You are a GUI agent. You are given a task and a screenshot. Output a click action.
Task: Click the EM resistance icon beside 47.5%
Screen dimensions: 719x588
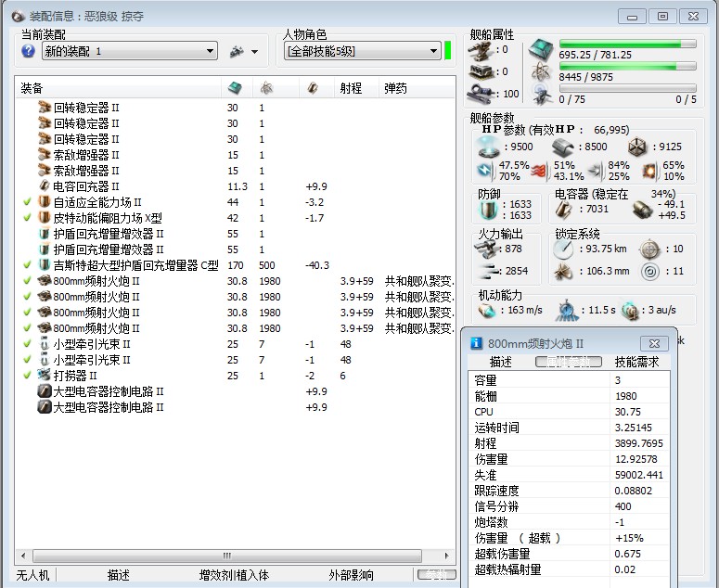coord(486,171)
